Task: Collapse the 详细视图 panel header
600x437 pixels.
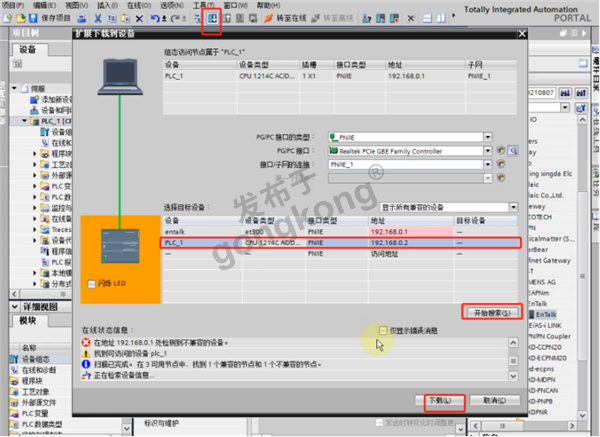Action: pos(15,307)
